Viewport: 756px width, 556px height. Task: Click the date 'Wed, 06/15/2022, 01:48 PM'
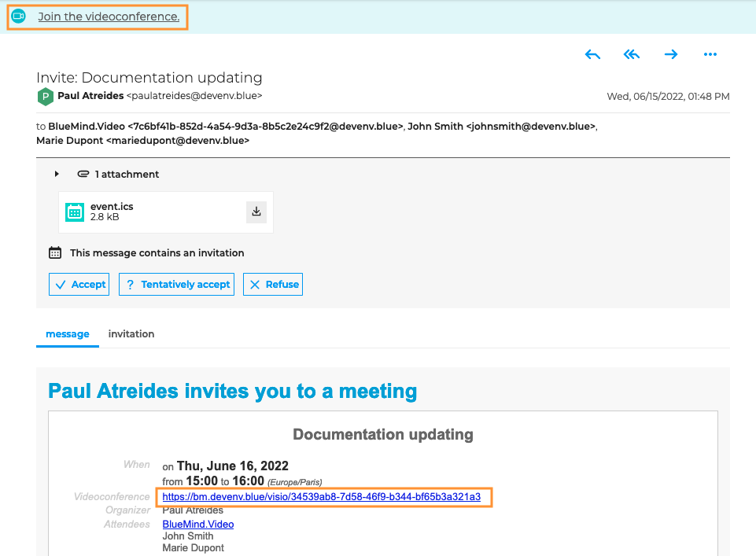[668, 97]
